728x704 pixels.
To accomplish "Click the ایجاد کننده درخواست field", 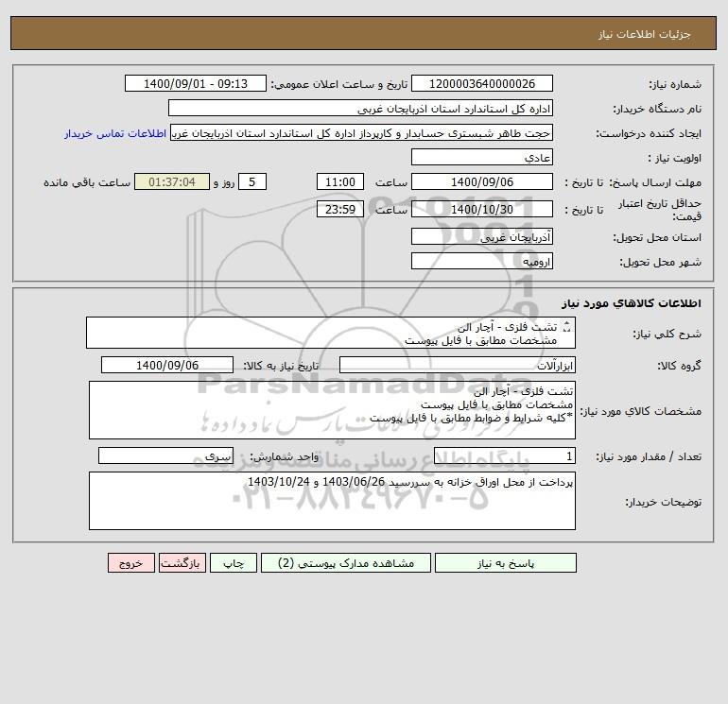I will point(361,132).
